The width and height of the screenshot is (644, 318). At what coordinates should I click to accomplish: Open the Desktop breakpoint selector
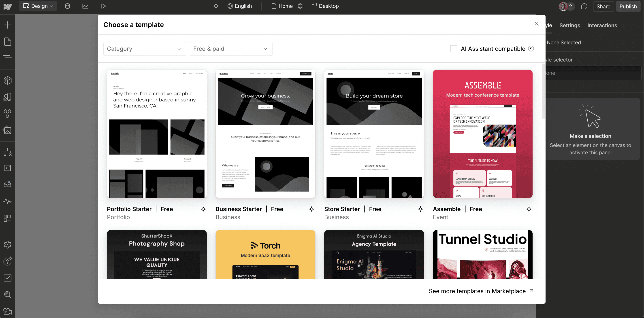tap(325, 6)
